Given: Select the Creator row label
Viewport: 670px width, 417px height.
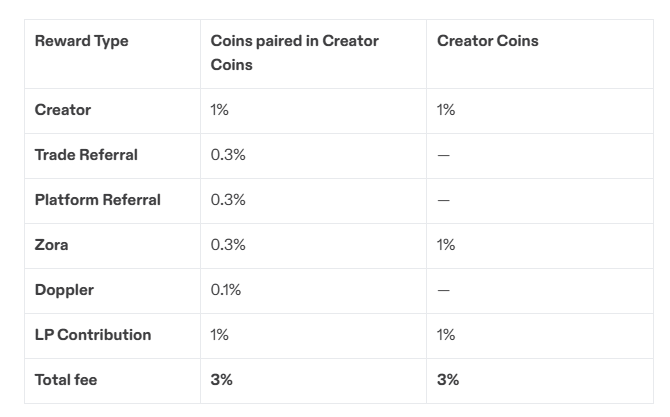Looking at the screenshot, I should [x=63, y=110].
